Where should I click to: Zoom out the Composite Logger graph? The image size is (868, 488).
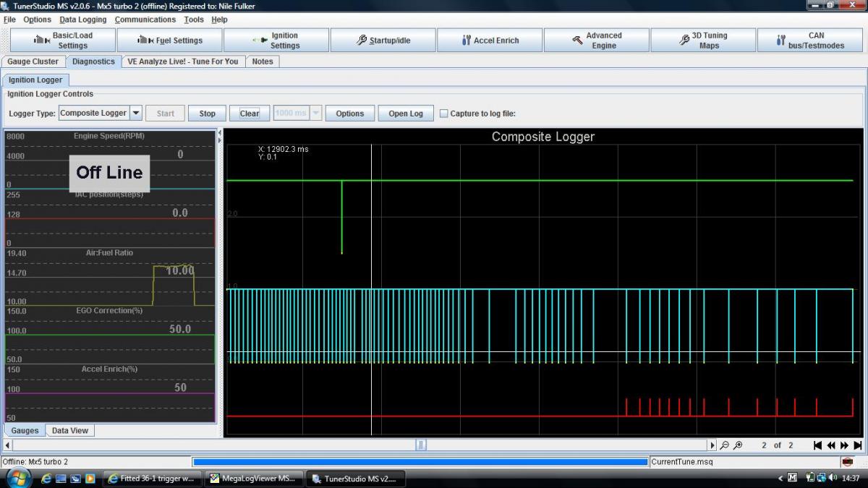[x=724, y=445]
